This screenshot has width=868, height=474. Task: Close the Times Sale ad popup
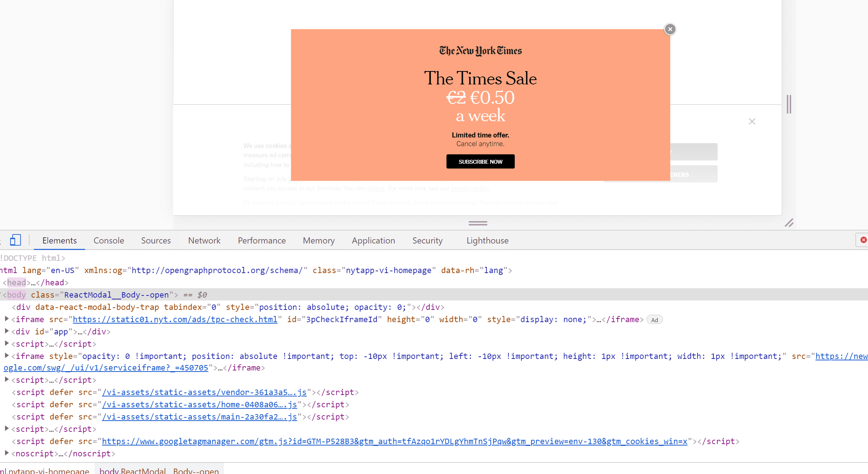tap(670, 29)
